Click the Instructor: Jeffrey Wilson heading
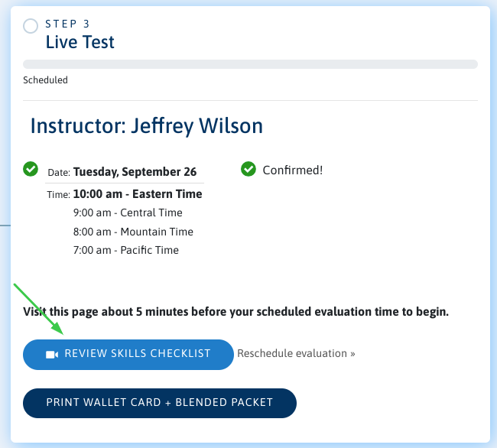 pyautogui.click(x=147, y=126)
